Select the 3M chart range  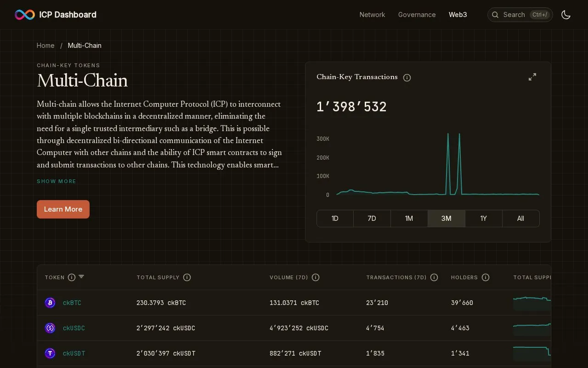[447, 218]
